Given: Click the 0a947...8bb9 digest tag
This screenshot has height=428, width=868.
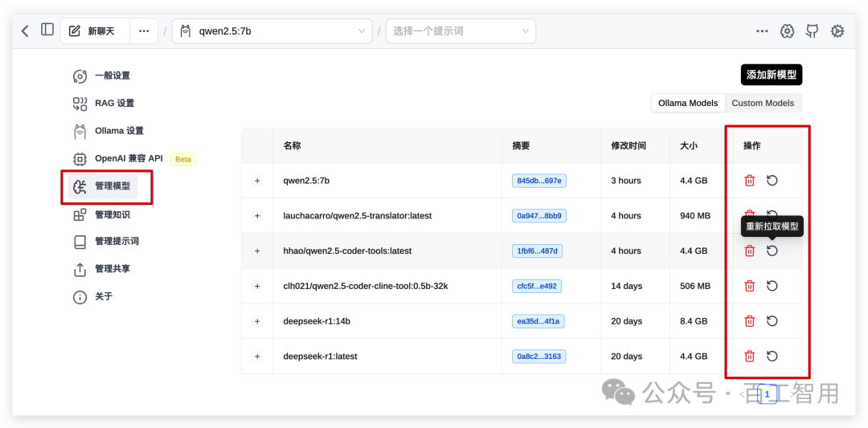Looking at the screenshot, I should click(x=539, y=216).
